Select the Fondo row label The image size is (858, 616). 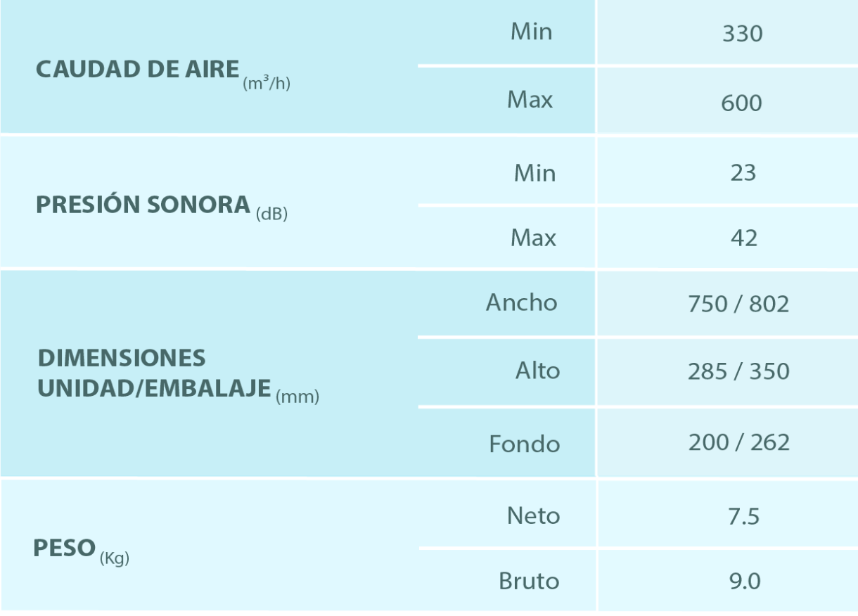click(525, 444)
